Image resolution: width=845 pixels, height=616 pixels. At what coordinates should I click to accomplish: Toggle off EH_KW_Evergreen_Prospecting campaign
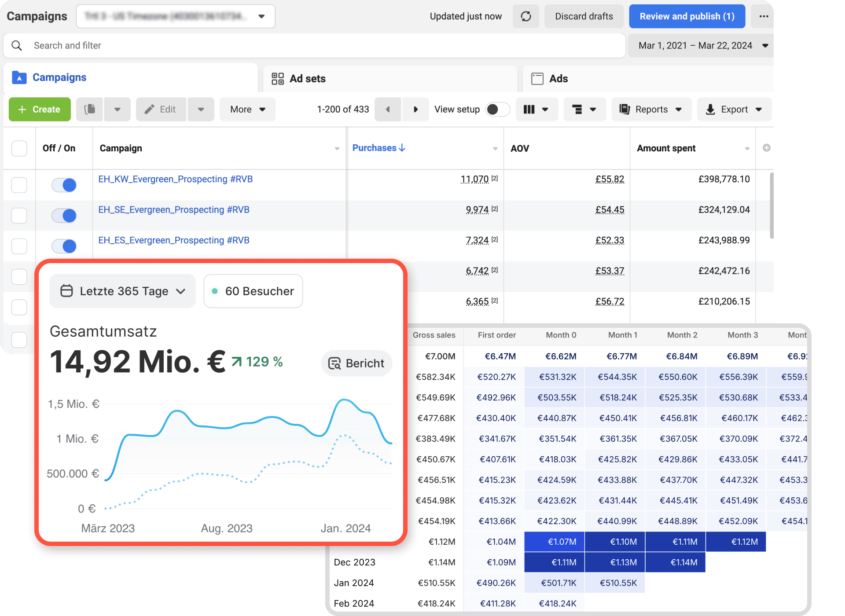click(64, 185)
